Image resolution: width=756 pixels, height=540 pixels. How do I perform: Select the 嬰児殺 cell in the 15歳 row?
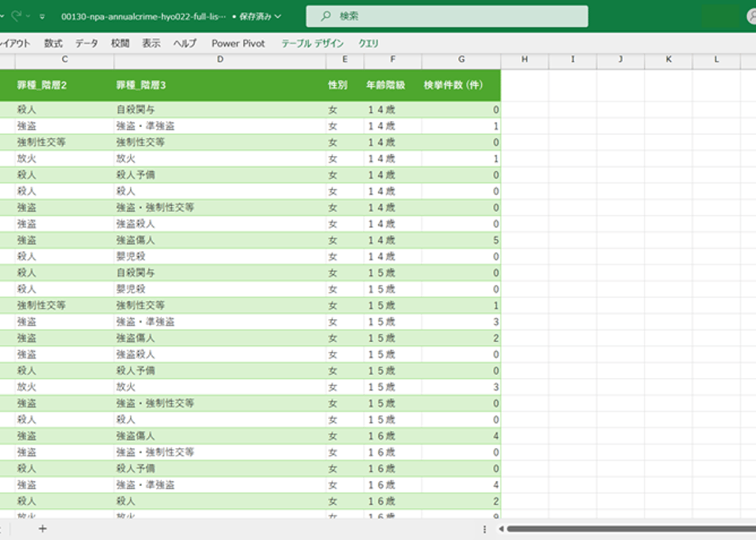click(x=220, y=290)
